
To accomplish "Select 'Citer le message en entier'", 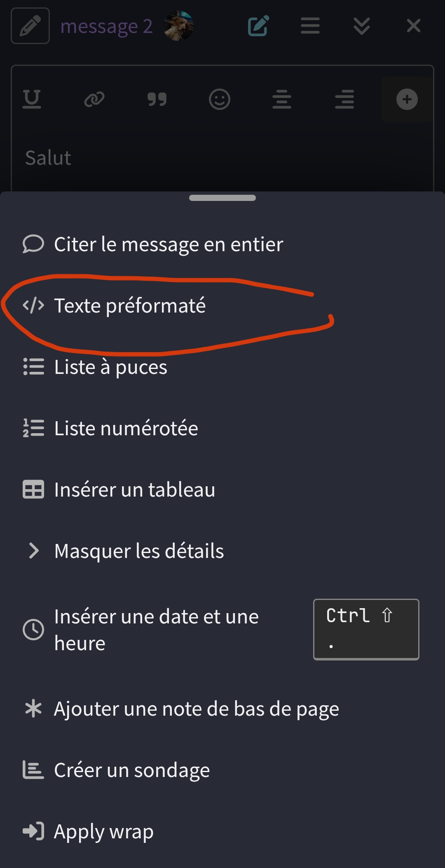I will (x=168, y=244).
